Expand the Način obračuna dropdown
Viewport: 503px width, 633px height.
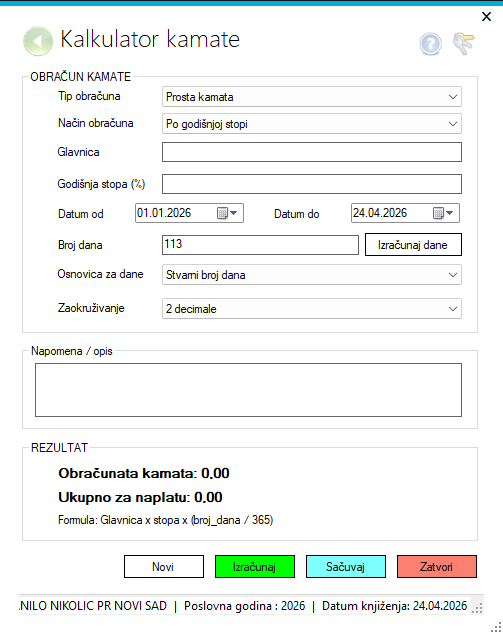point(312,124)
